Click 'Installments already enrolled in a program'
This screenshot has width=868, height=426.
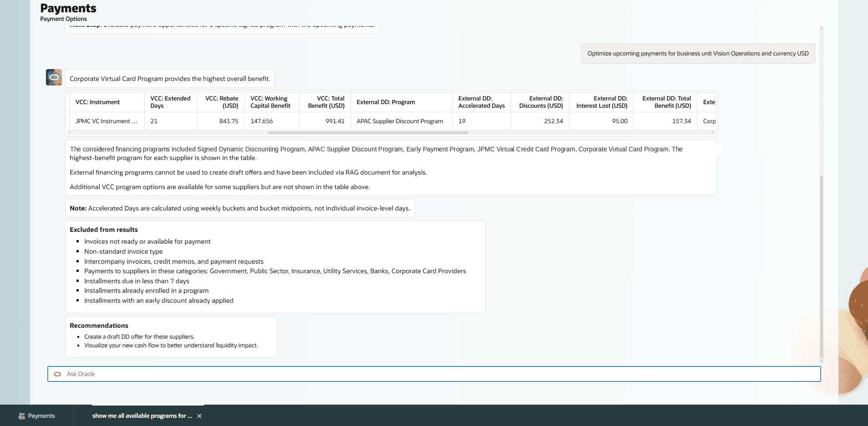(147, 291)
